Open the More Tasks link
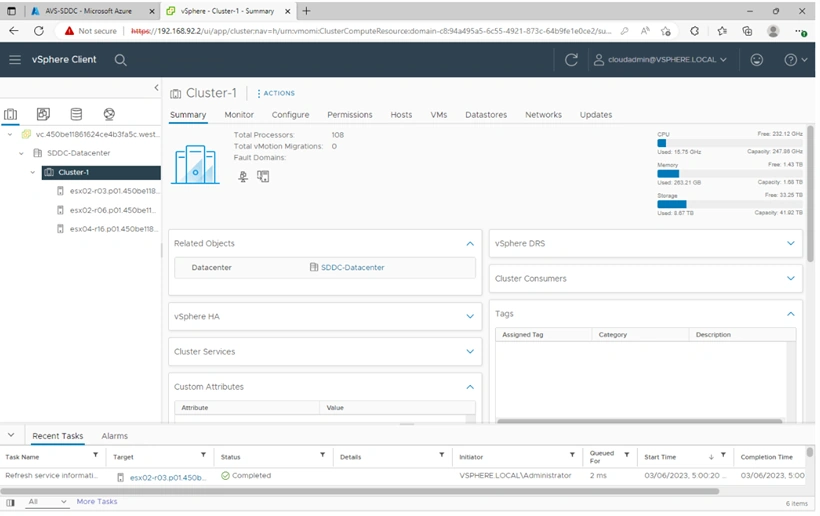This screenshot has width=820, height=516. point(97,501)
